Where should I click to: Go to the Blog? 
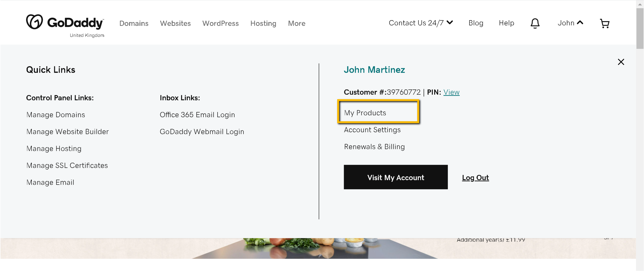(476, 23)
